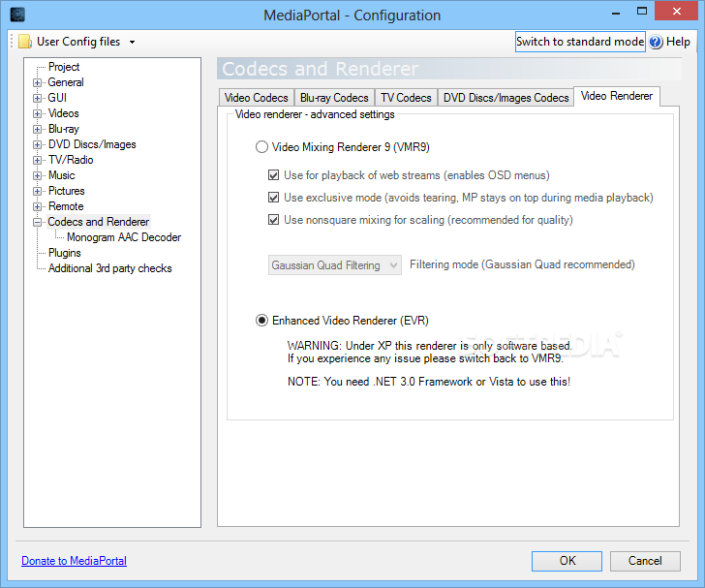The width and height of the screenshot is (705, 588).
Task: Click the MediaPortal app icon in title bar
Action: (17, 15)
